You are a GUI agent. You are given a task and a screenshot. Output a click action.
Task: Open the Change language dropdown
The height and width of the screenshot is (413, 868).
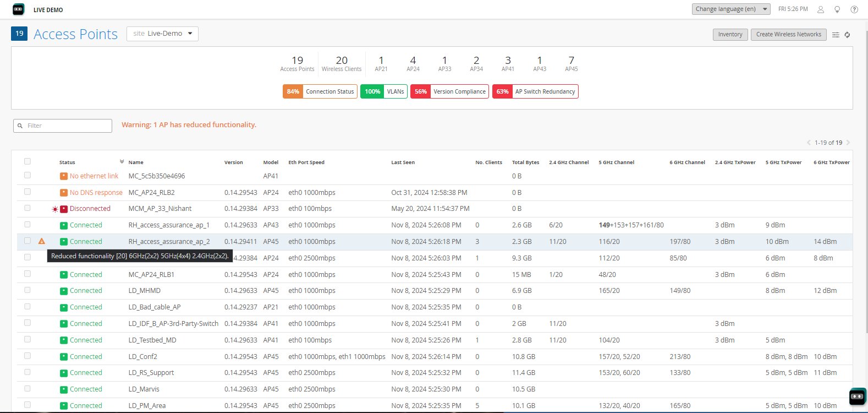[731, 9]
